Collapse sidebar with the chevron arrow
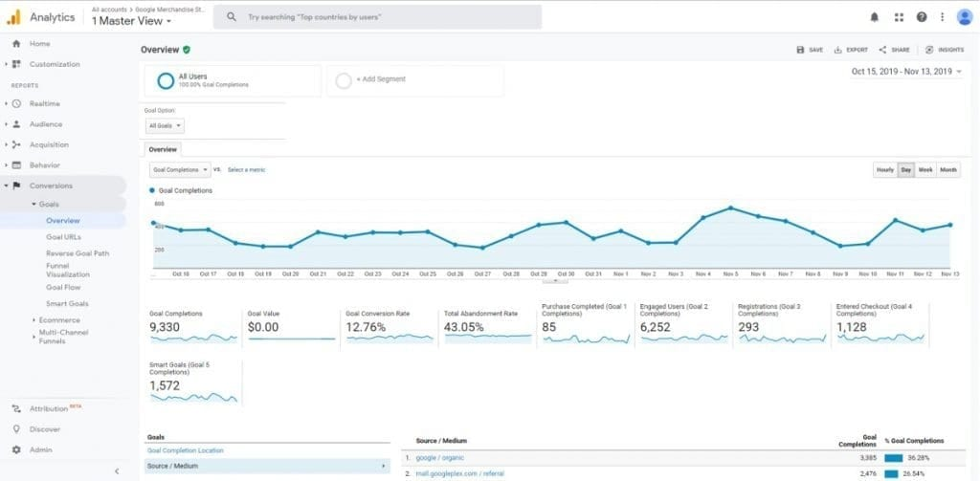 point(117,471)
